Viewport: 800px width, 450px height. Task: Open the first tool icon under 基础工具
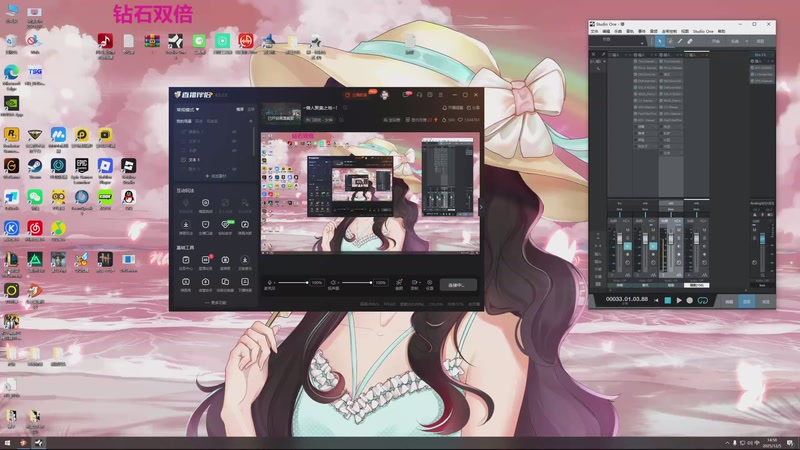(x=186, y=260)
